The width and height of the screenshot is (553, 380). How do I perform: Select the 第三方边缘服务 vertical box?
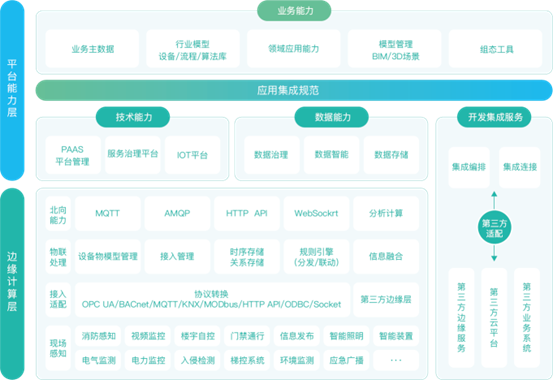pos(461,318)
